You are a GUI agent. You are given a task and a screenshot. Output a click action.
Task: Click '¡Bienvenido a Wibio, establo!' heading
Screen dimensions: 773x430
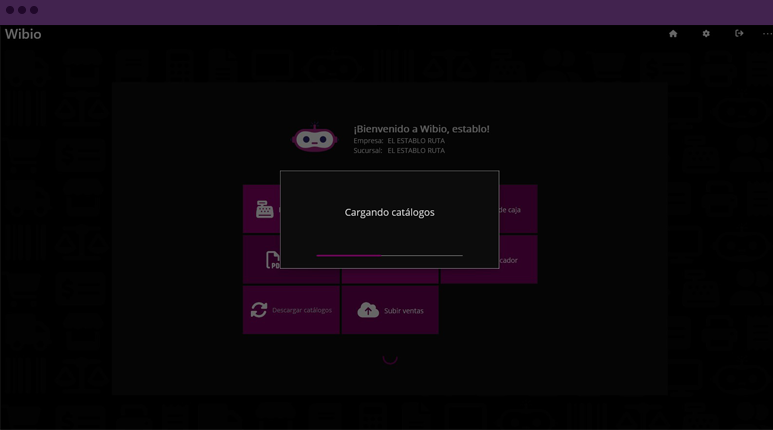tap(422, 129)
